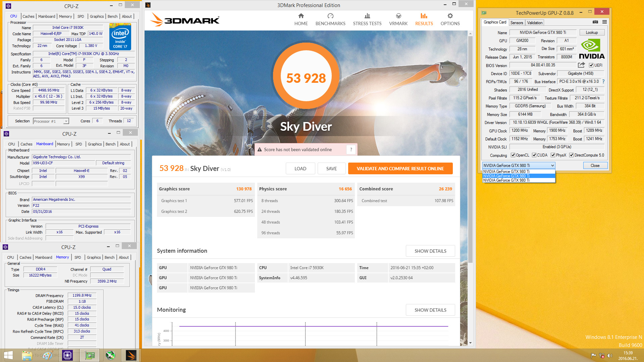Screen dimensions: 644x362
Task: Click the Close button in GPU-Z
Action: tap(595, 166)
